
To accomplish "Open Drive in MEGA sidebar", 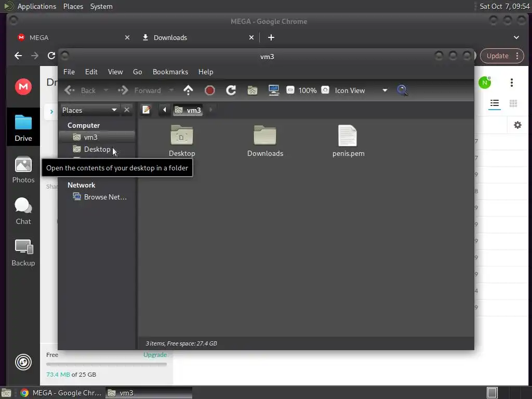I will point(23,128).
